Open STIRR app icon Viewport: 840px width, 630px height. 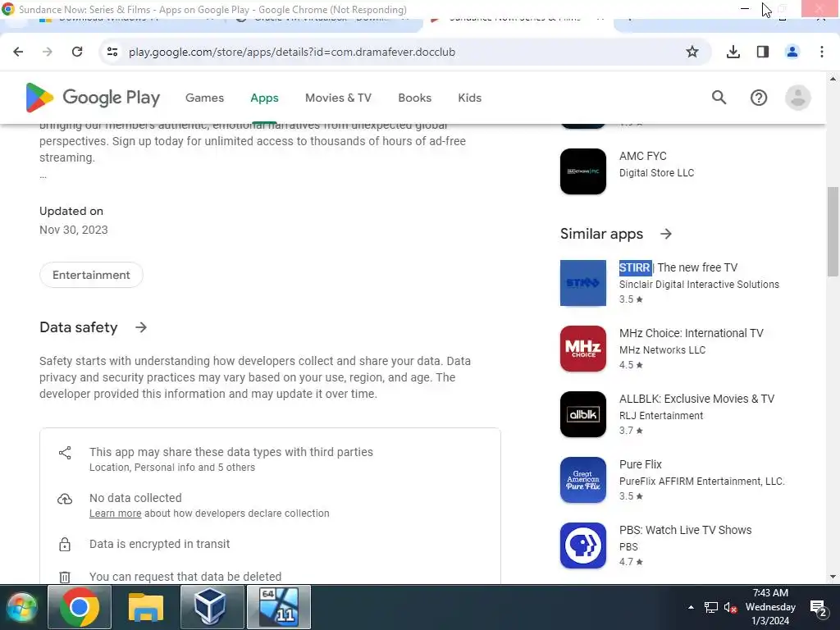[x=583, y=283]
